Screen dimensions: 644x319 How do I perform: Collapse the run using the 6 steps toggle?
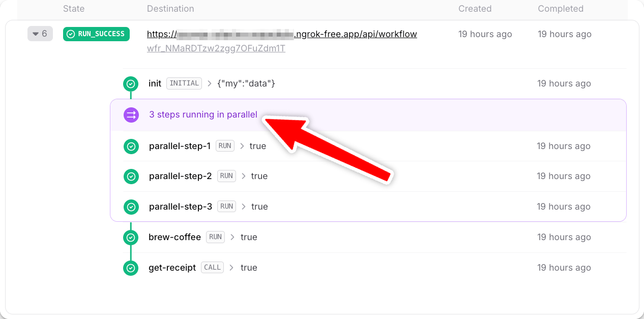coord(40,34)
